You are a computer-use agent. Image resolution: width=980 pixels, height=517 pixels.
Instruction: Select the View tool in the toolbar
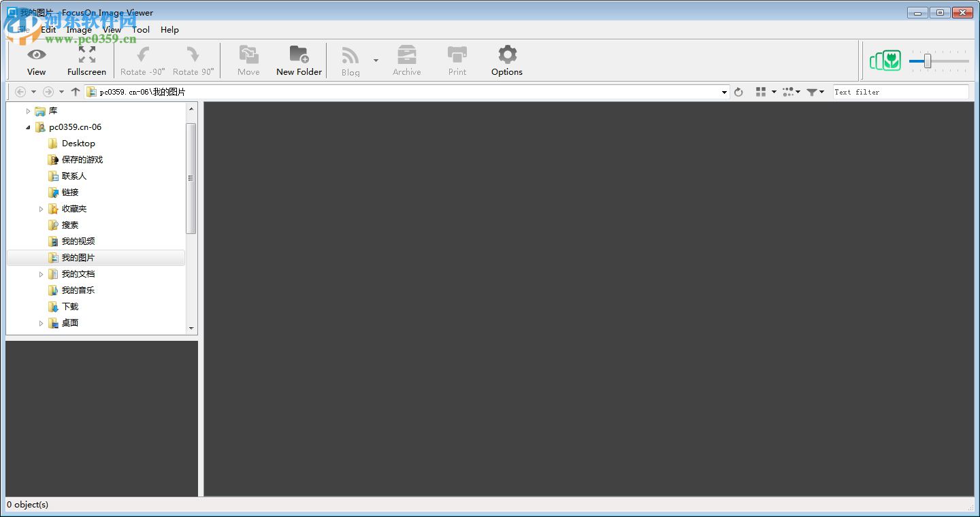(x=36, y=61)
